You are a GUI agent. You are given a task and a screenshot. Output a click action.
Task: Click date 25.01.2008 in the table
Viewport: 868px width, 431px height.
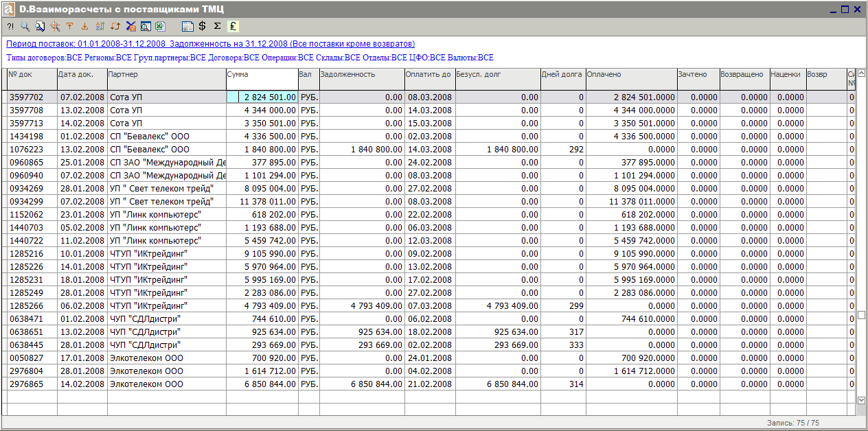click(x=82, y=163)
